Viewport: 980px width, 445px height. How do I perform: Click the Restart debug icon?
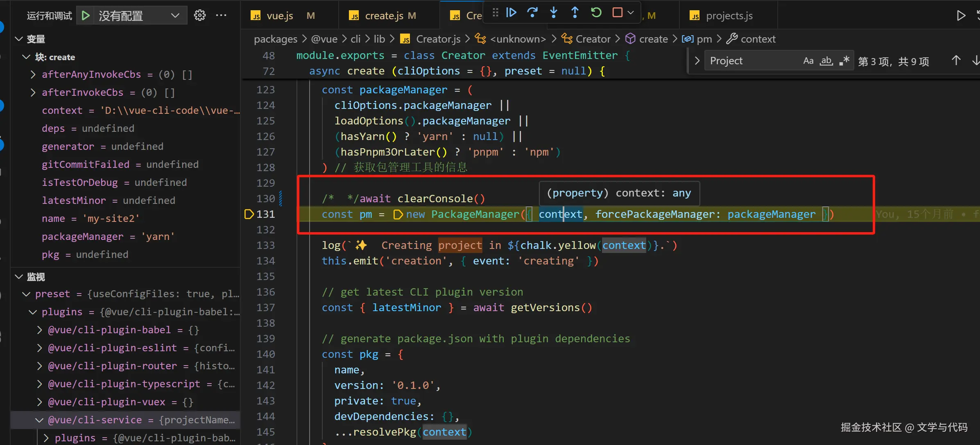click(596, 13)
